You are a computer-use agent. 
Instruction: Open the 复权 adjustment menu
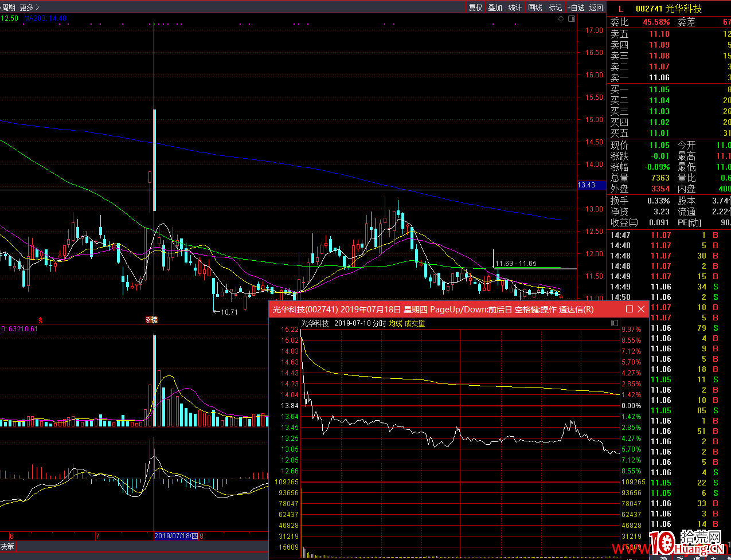[476, 7]
